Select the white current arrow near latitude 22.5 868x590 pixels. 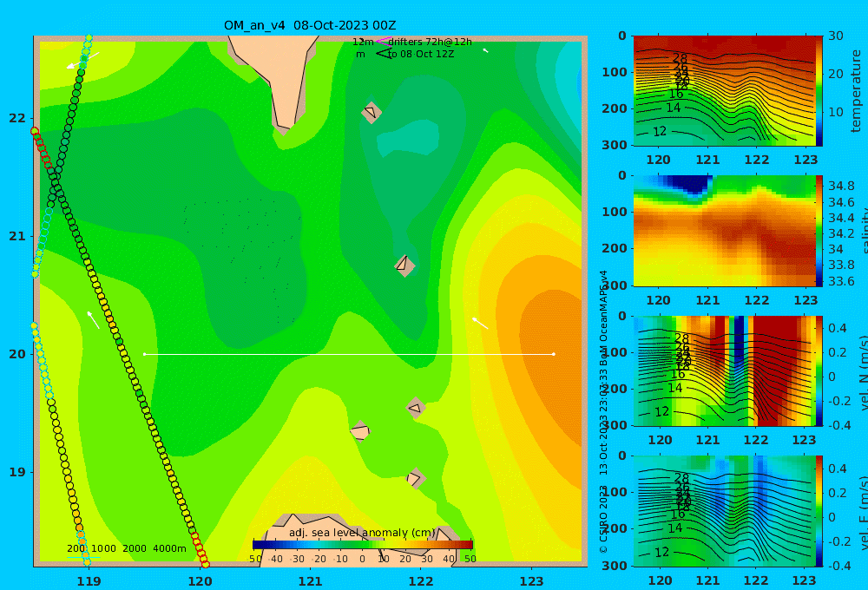click(x=83, y=61)
